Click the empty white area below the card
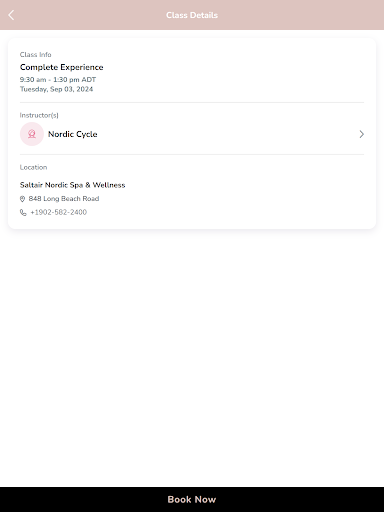Image resolution: width=384 pixels, height=512 pixels. (192, 357)
